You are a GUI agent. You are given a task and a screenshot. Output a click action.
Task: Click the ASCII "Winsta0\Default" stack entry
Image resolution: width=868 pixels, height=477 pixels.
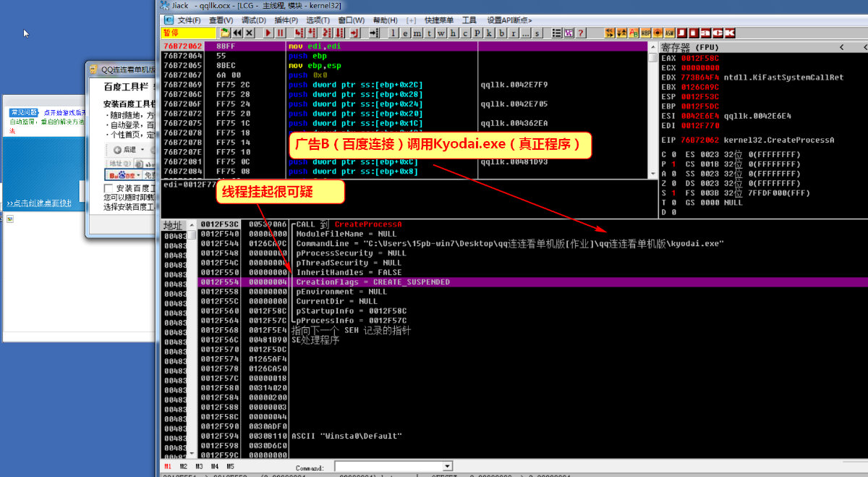pyautogui.click(x=346, y=436)
